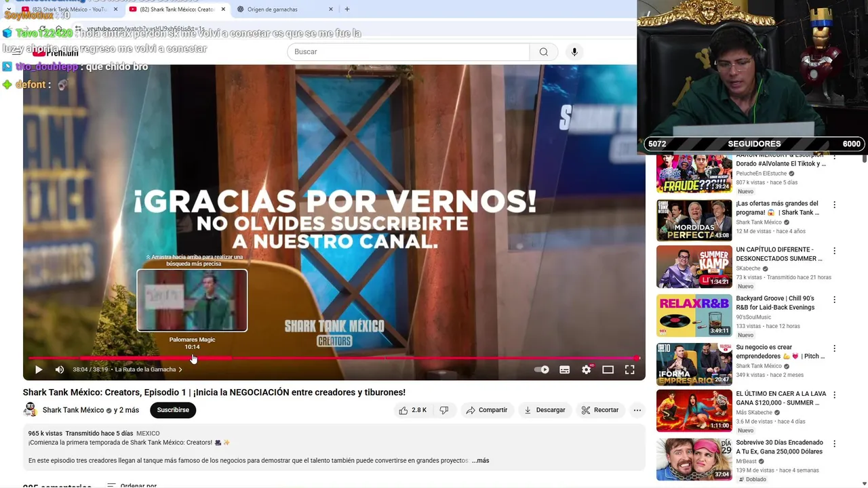Toggle the autoplay switch in player controls
The width and height of the screenshot is (868, 488).
tap(542, 369)
